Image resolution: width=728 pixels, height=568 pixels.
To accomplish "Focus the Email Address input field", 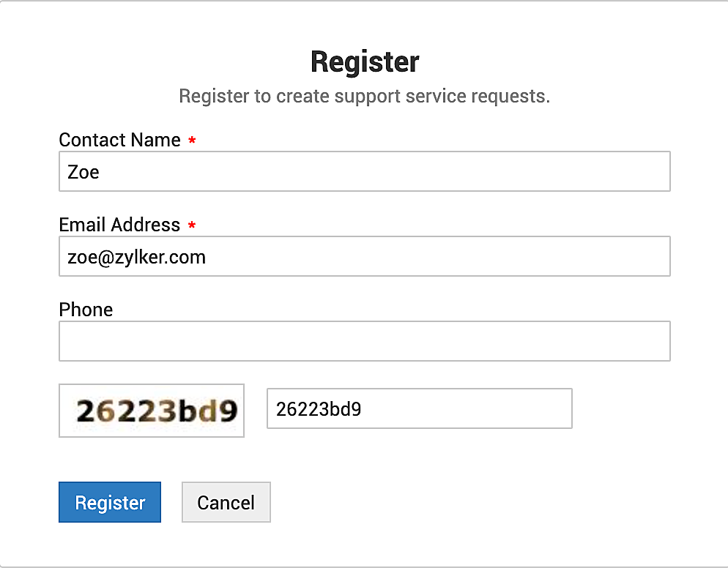I will click(x=364, y=256).
